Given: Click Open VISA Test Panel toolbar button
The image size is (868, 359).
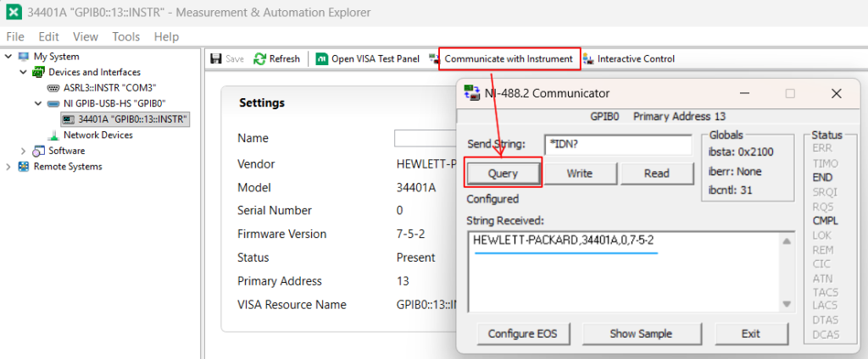Looking at the screenshot, I should (x=368, y=58).
